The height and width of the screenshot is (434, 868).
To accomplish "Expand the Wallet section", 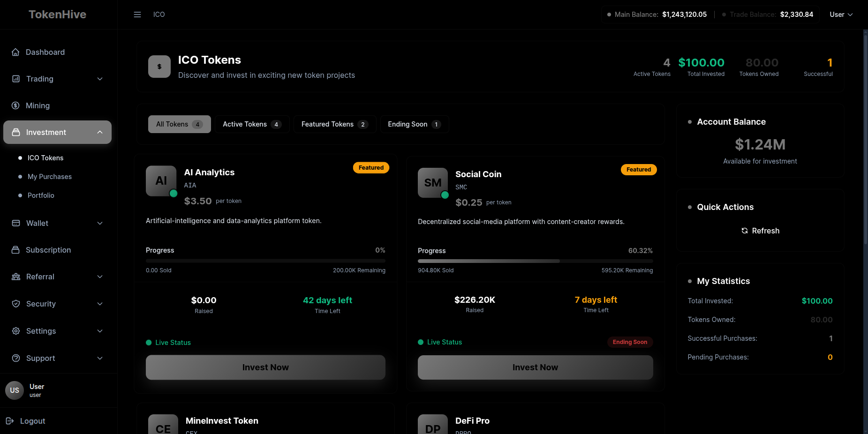I will (100, 223).
